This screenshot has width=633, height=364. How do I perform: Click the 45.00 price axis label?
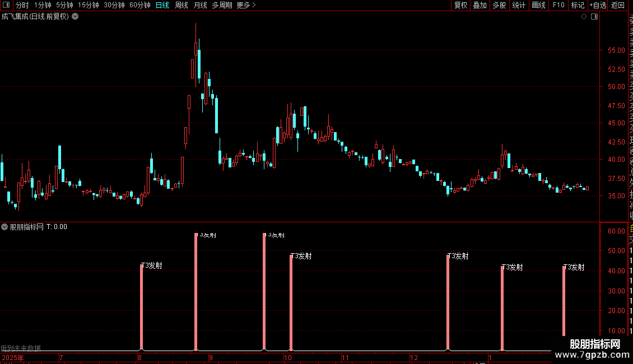click(616, 123)
